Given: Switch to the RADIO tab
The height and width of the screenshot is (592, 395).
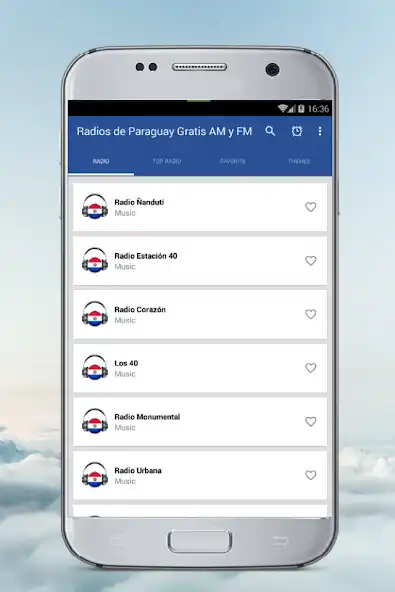Looking at the screenshot, I should [x=101, y=161].
